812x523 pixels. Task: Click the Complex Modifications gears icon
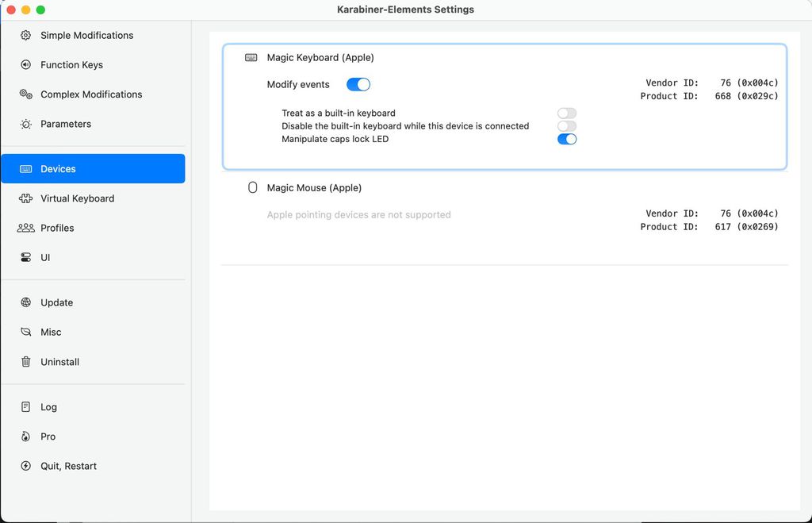tap(25, 94)
